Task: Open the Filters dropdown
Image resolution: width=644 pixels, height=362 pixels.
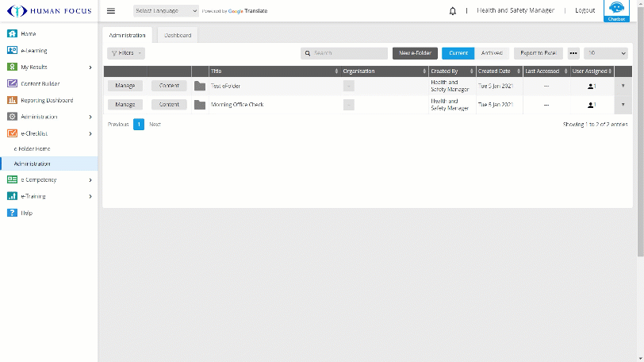Action: pos(126,53)
